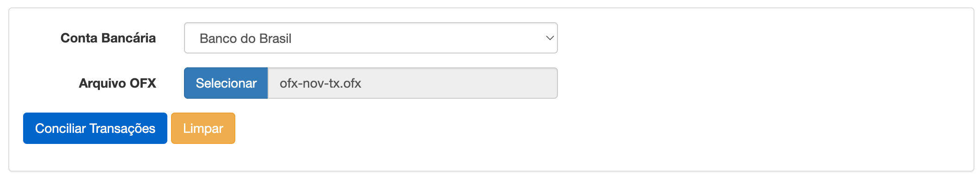
Task: Click the chevron arrow beside Banco do Brasil
Action: point(550,38)
